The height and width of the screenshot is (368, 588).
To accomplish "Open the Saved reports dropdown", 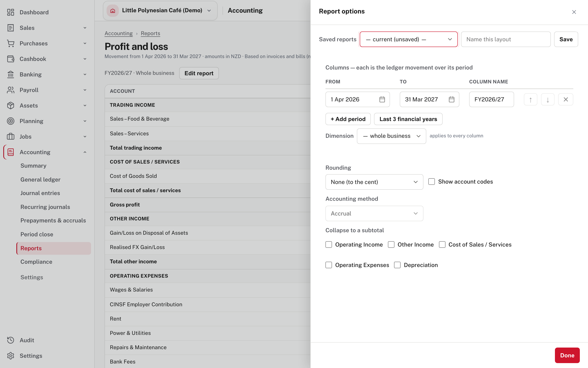I will pyautogui.click(x=409, y=39).
